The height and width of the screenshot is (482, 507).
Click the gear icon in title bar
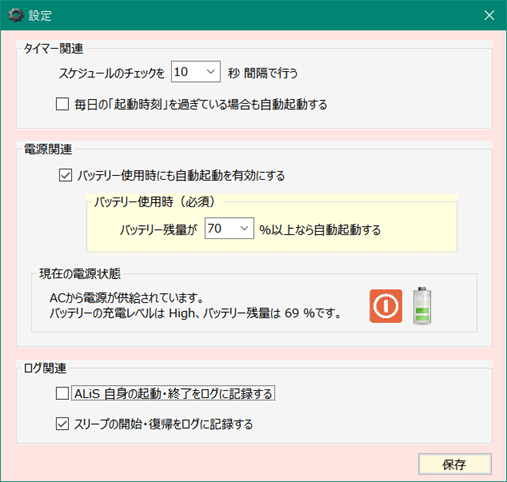(16, 15)
